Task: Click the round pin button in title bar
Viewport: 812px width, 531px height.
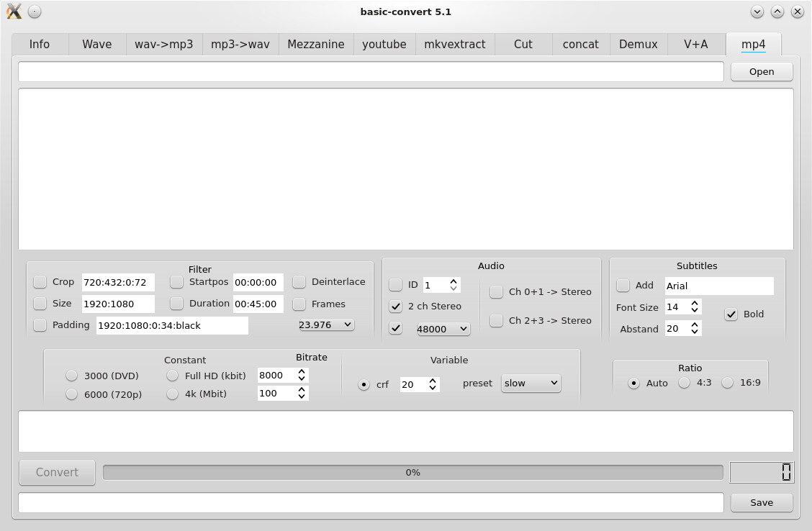Action: [x=35, y=12]
